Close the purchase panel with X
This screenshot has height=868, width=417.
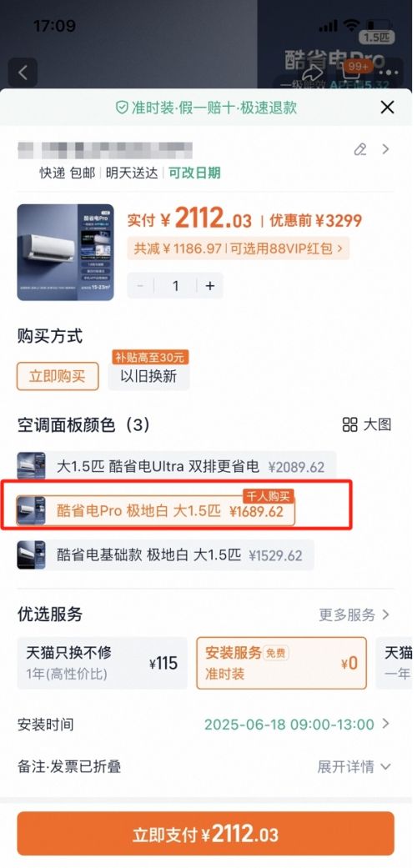(x=387, y=107)
